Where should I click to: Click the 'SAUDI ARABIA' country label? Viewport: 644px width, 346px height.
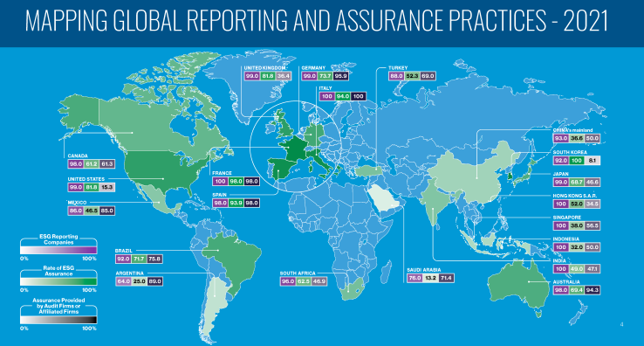click(424, 270)
